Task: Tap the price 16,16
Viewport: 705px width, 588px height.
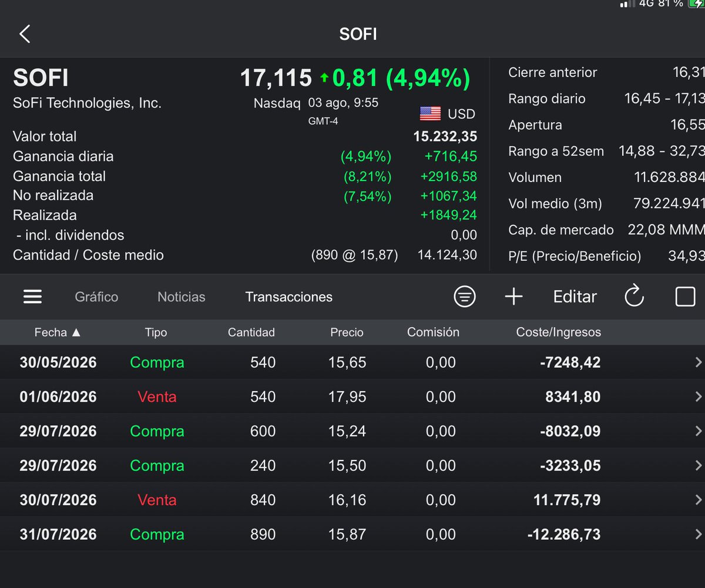Action: point(347,500)
